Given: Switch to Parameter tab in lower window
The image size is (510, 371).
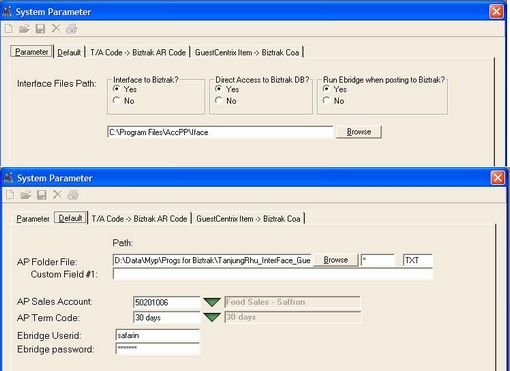Looking at the screenshot, I should click(x=33, y=219).
